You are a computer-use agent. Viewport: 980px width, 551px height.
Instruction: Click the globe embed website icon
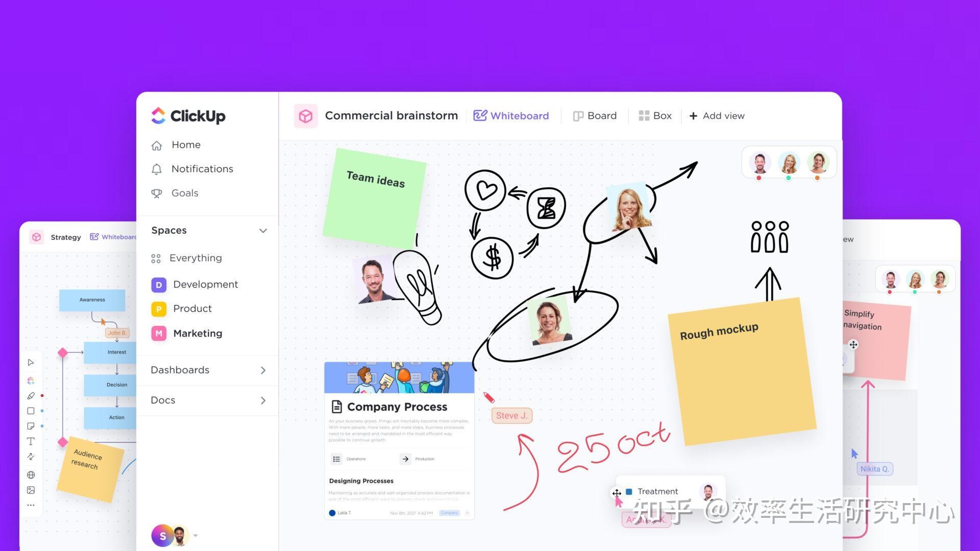[31, 475]
